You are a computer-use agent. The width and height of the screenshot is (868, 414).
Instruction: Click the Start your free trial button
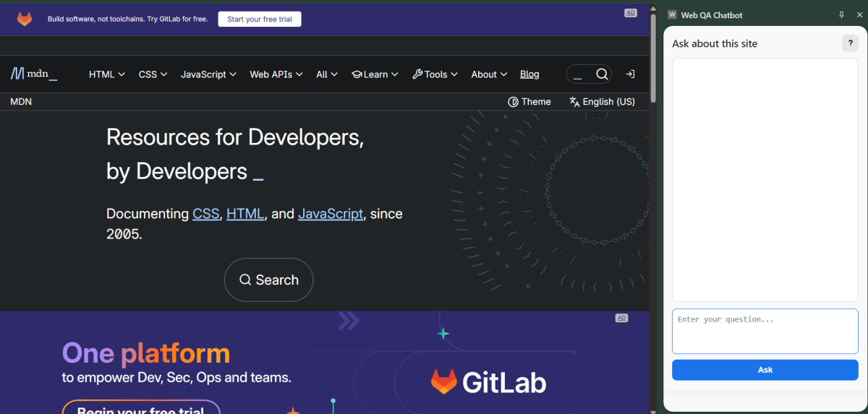tap(260, 20)
